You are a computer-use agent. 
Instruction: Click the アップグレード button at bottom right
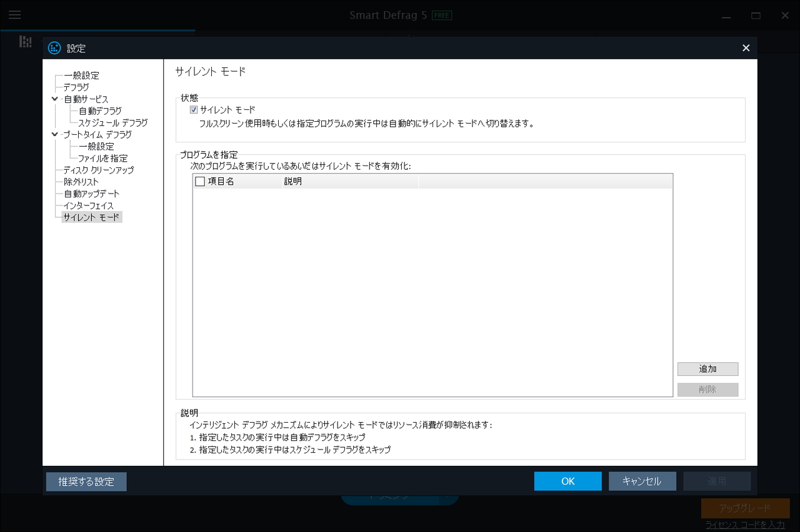(746, 508)
